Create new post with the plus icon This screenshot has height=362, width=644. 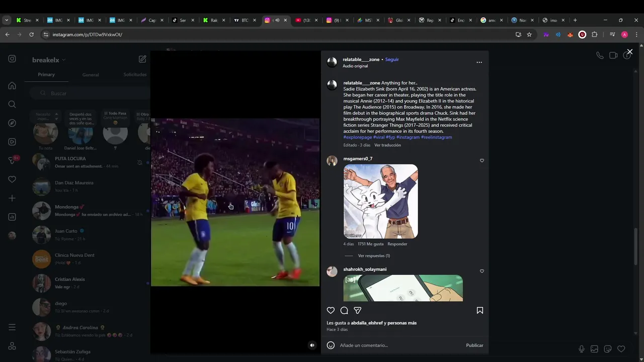(x=12, y=198)
